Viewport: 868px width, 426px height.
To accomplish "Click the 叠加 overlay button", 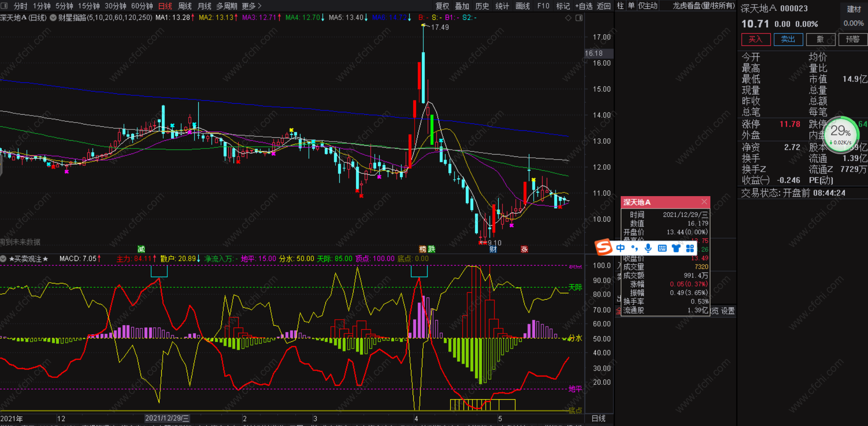I will click(462, 6).
